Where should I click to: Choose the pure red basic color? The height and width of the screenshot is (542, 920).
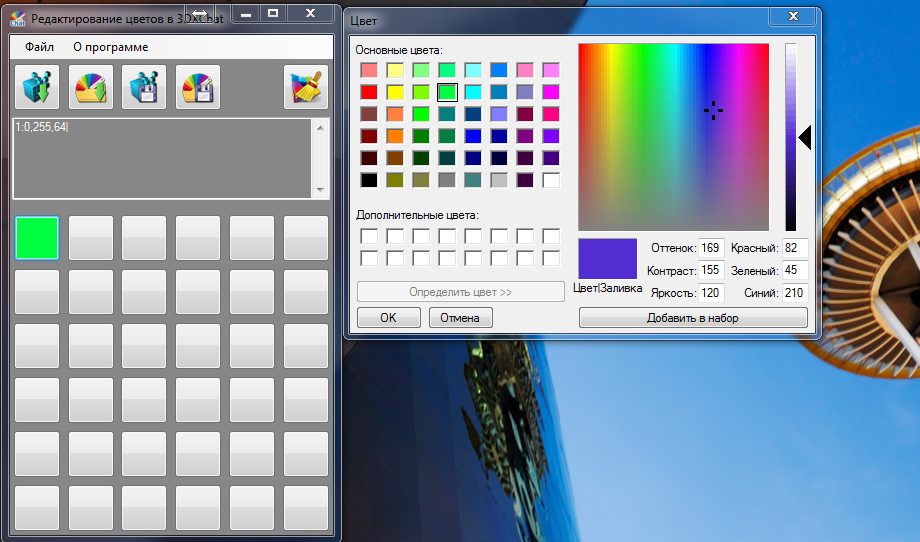pyautogui.click(x=369, y=92)
